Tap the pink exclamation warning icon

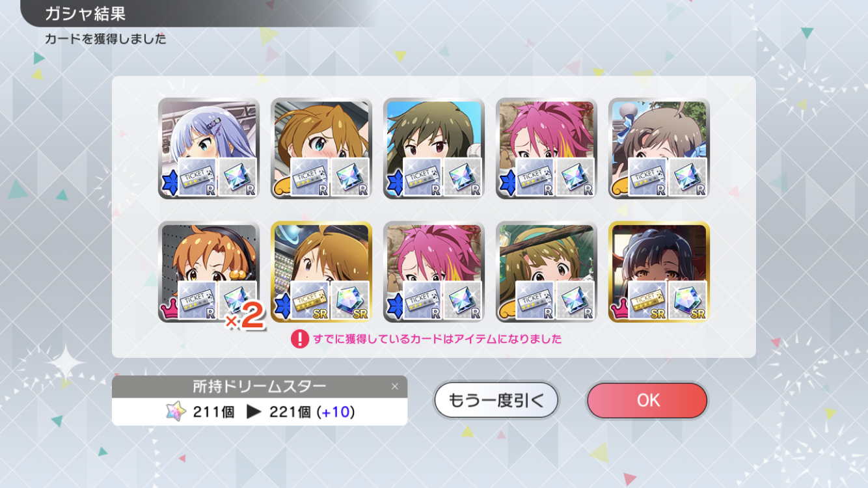[299, 339]
